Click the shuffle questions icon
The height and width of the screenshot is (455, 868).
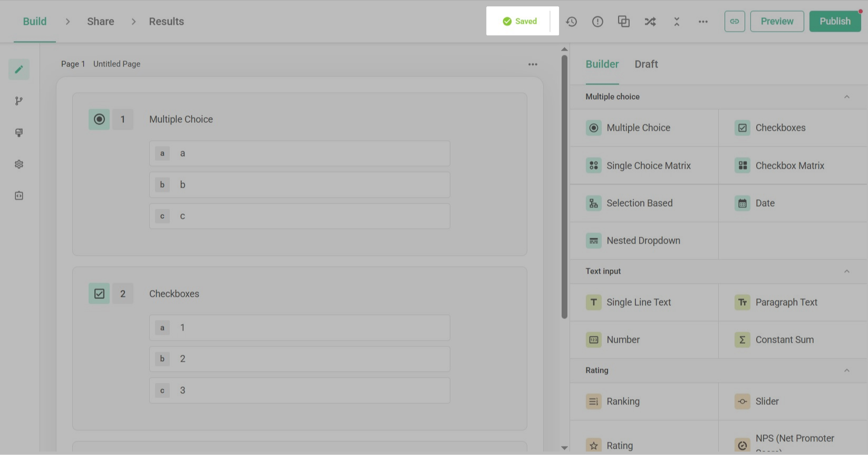(650, 22)
